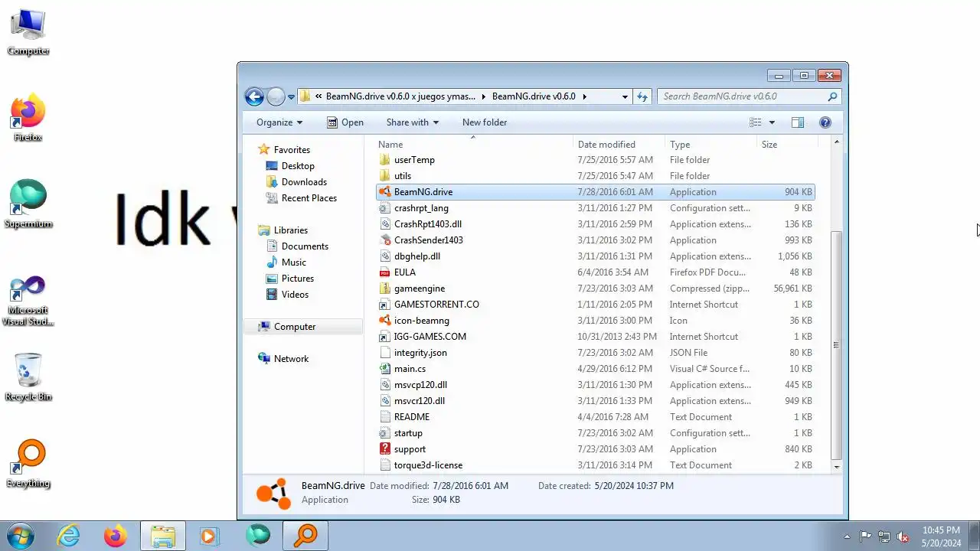The width and height of the screenshot is (980, 551).
Task: Change your view icon button
Action: point(756,122)
